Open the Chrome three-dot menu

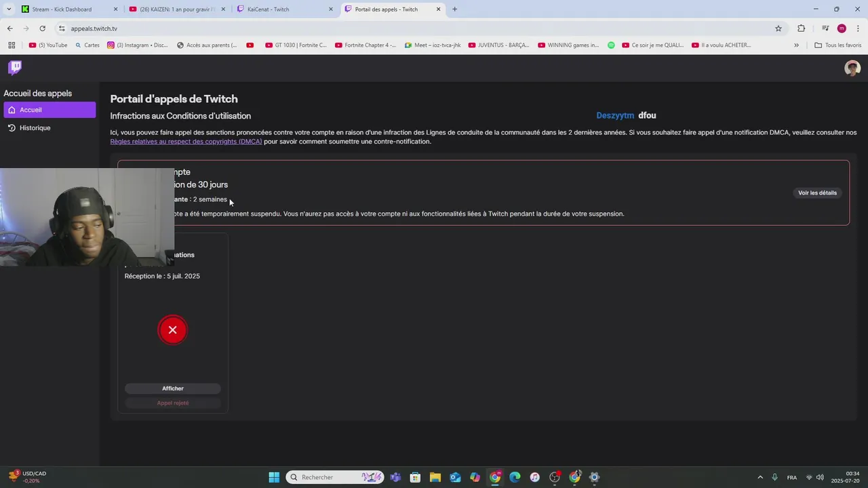pyautogui.click(x=859, y=28)
